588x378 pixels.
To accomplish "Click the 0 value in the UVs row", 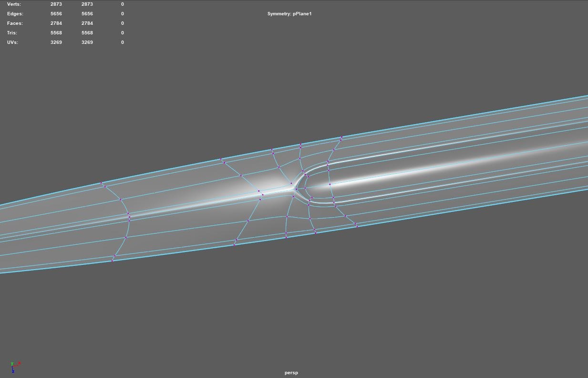I will [123, 42].
